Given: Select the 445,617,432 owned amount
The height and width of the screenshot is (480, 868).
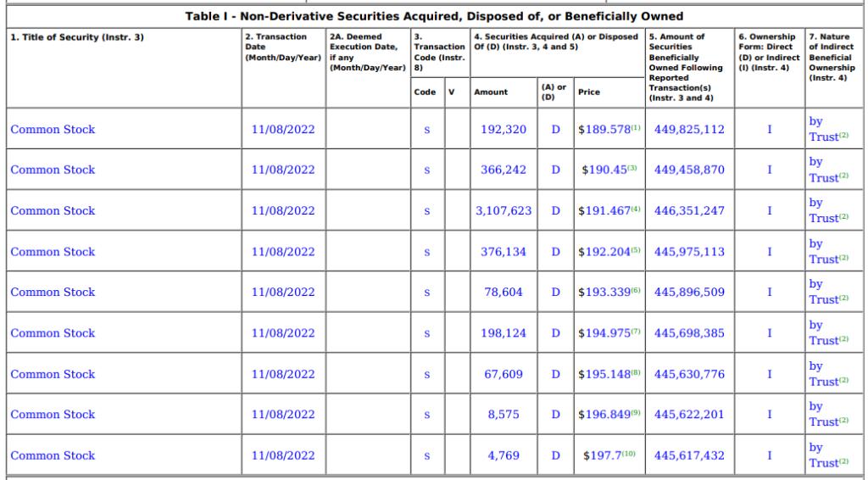Looking at the screenshot, I should [x=689, y=455].
